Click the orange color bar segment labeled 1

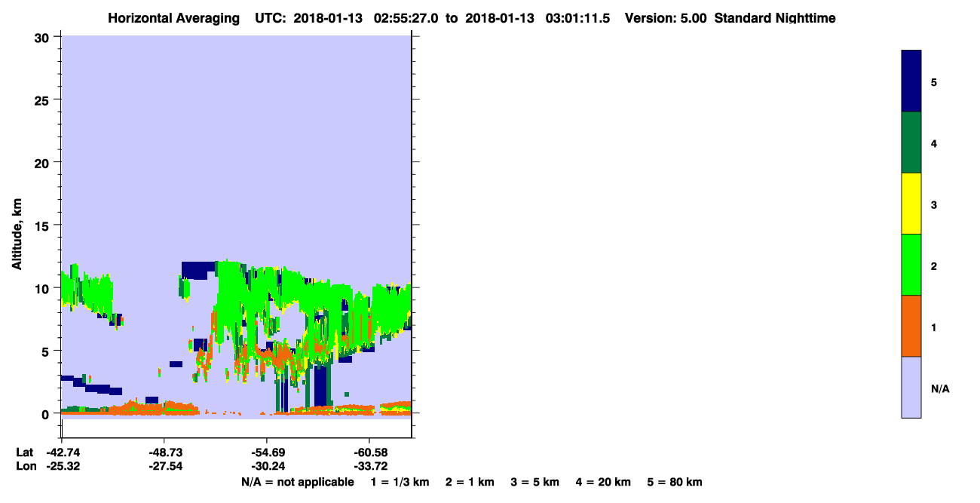point(911,326)
